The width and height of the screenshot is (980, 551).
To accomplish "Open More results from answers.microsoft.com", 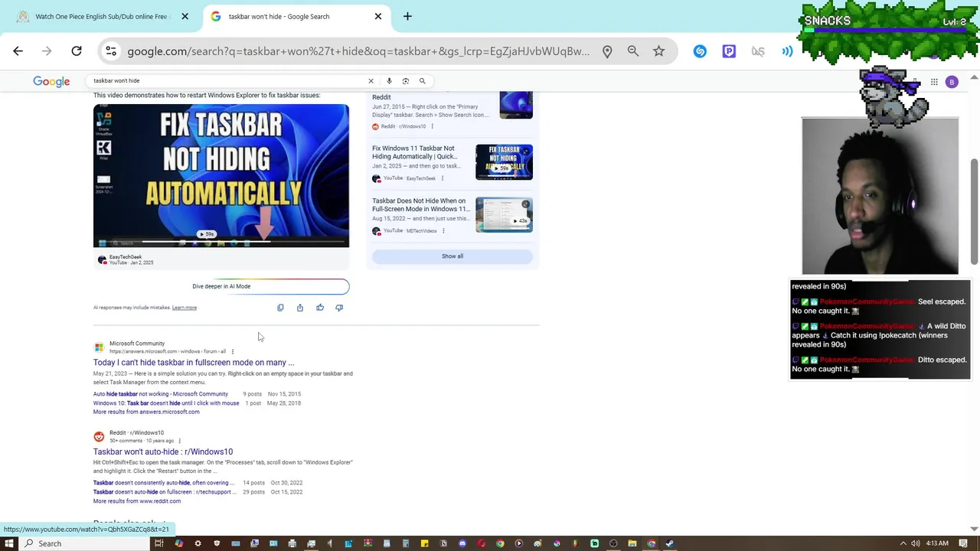I will point(146,412).
